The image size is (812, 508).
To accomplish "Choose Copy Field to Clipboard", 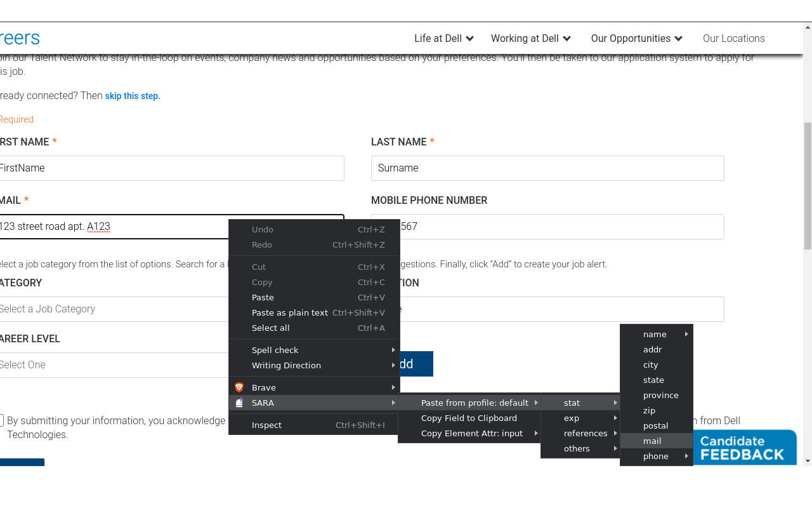I will (469, 418).
